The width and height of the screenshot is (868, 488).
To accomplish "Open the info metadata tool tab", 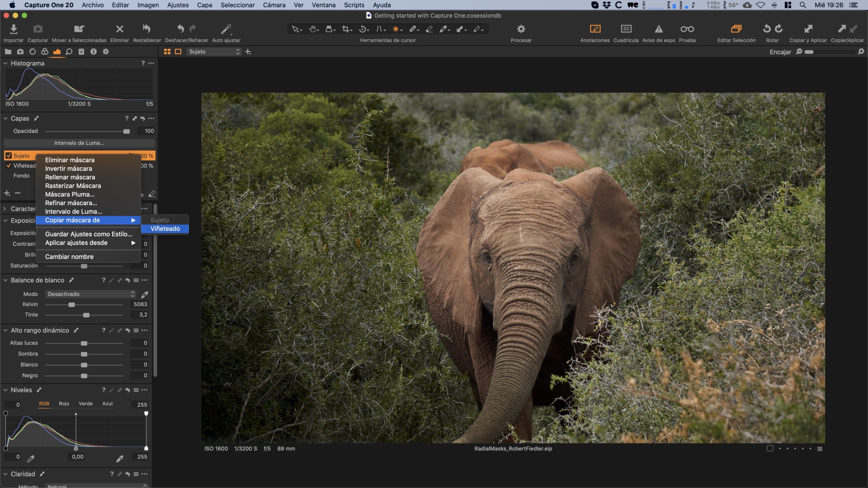I will [x=94, y=52].
